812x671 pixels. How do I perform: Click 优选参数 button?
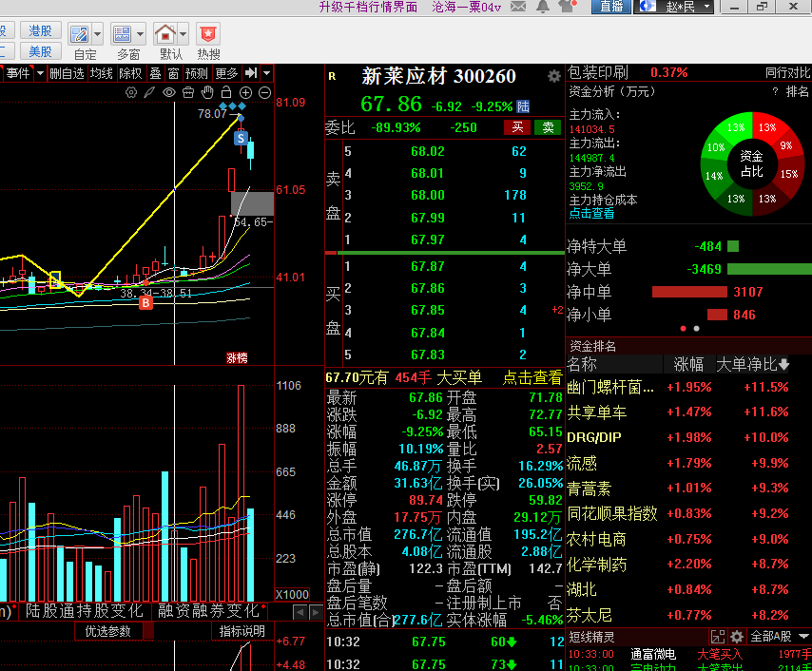[x=107, y=631]
